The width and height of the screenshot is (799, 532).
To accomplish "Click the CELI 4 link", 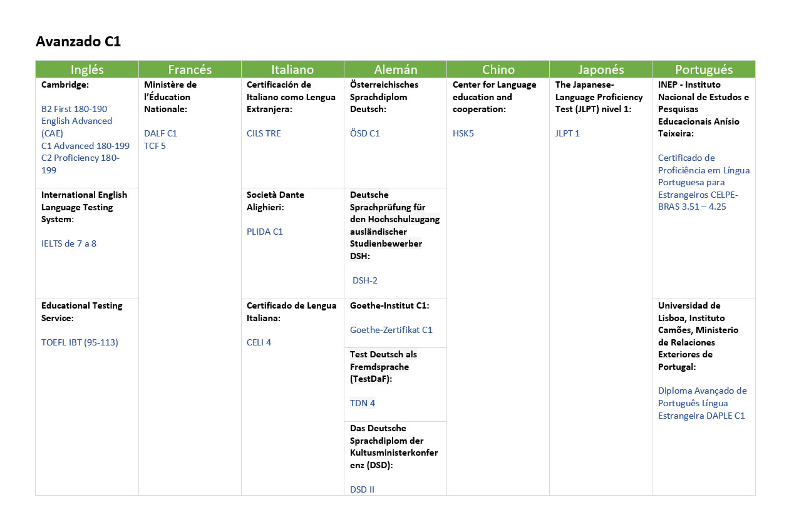I will click(259, 342).
